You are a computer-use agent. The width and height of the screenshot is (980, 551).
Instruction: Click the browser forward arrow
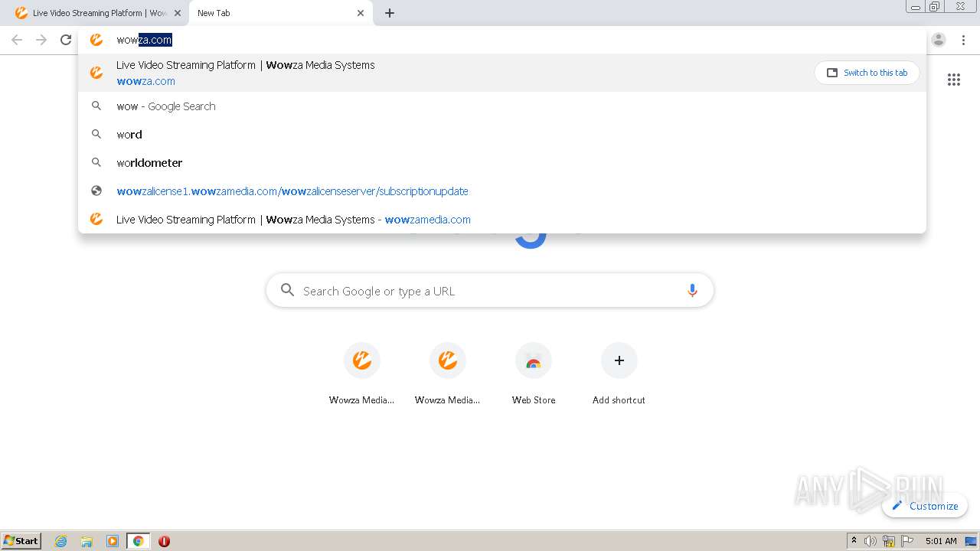[x=41, y=40]
